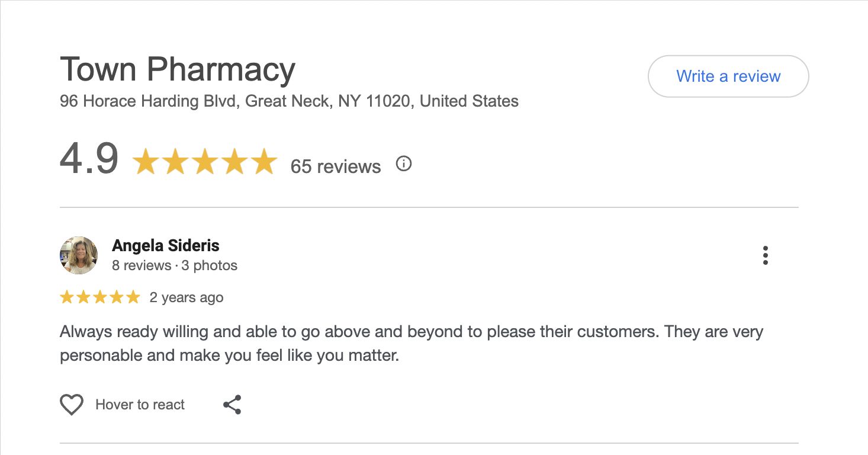Click the 8 reviews · 3 photos text
The height and width of the screenshot is (455, 868).
point(175,265)
